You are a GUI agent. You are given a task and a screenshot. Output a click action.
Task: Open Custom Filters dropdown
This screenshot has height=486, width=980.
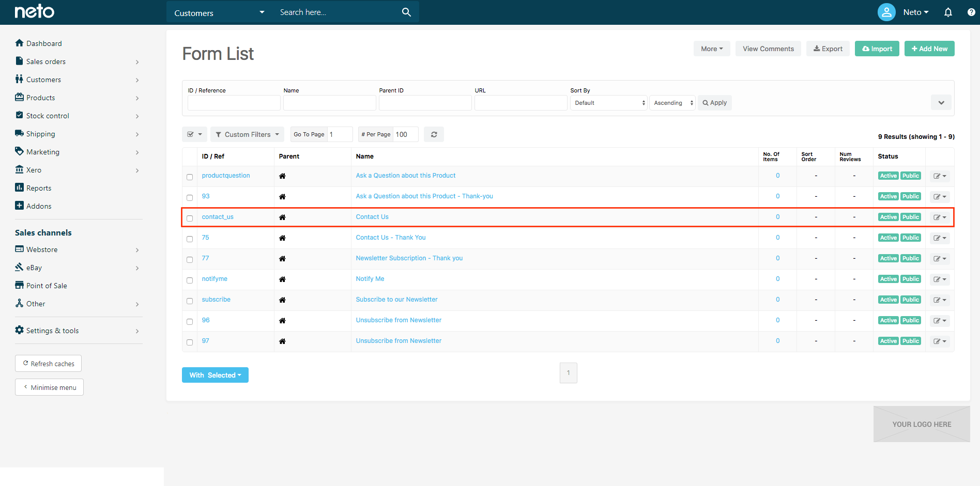click(x=247, y=134)
